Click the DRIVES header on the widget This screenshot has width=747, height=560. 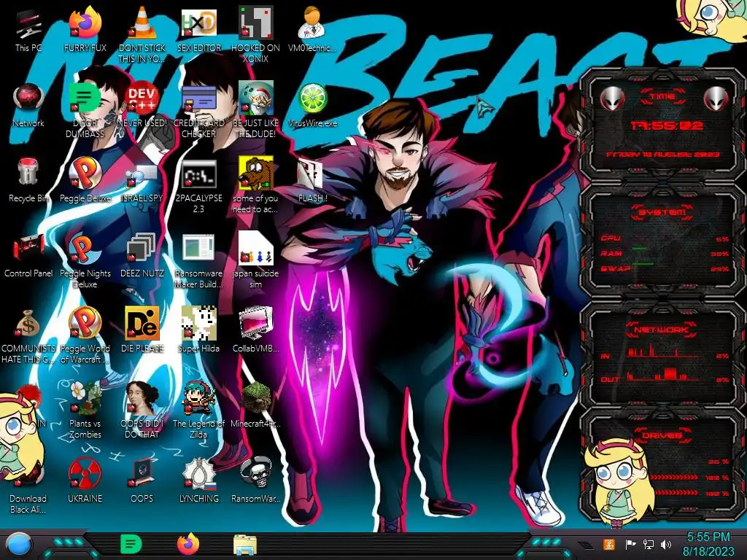click(662, 435)
